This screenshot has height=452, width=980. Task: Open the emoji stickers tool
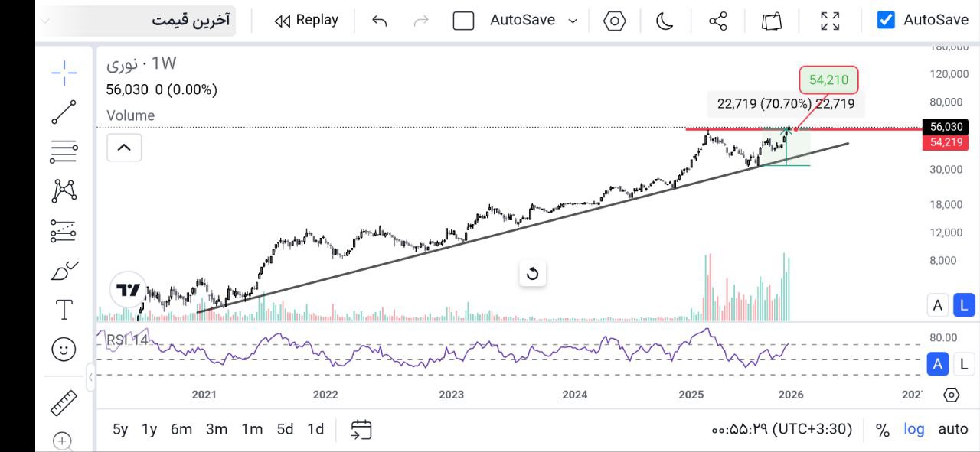pos(64,350)
